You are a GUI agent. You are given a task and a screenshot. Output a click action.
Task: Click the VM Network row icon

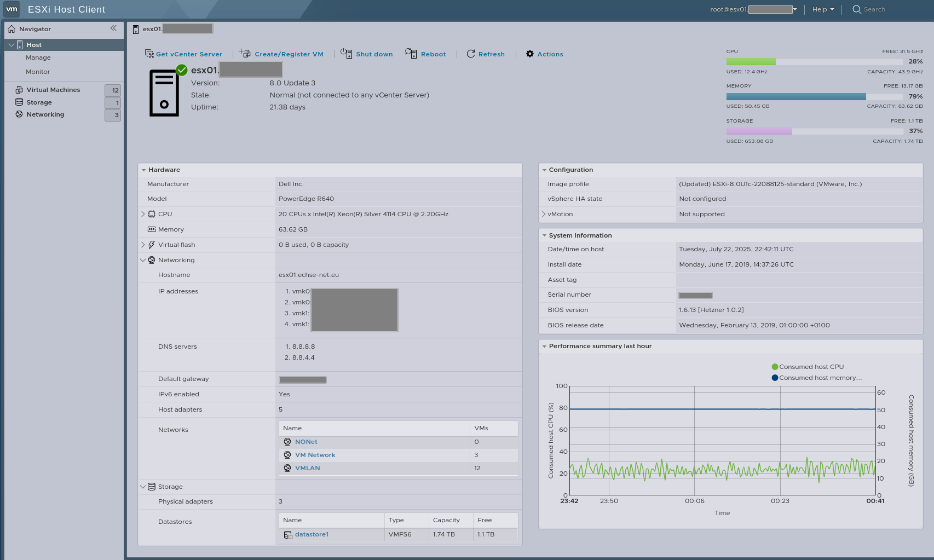(x=287, y=455)
